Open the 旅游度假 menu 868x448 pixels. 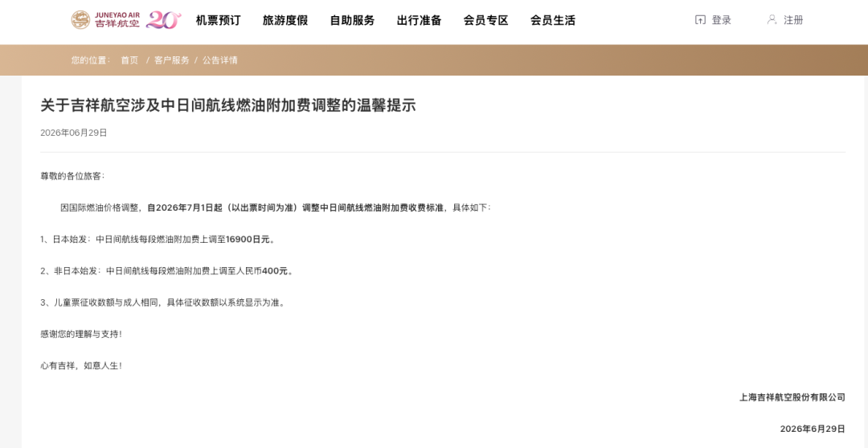[285, 20]
